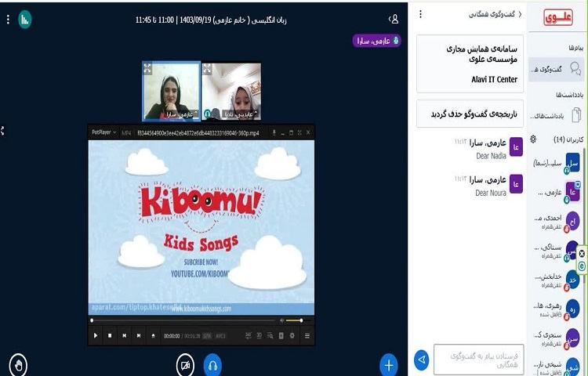Click the Alavi IT Center welcome message
588x376 pixels.
(470, 63)
